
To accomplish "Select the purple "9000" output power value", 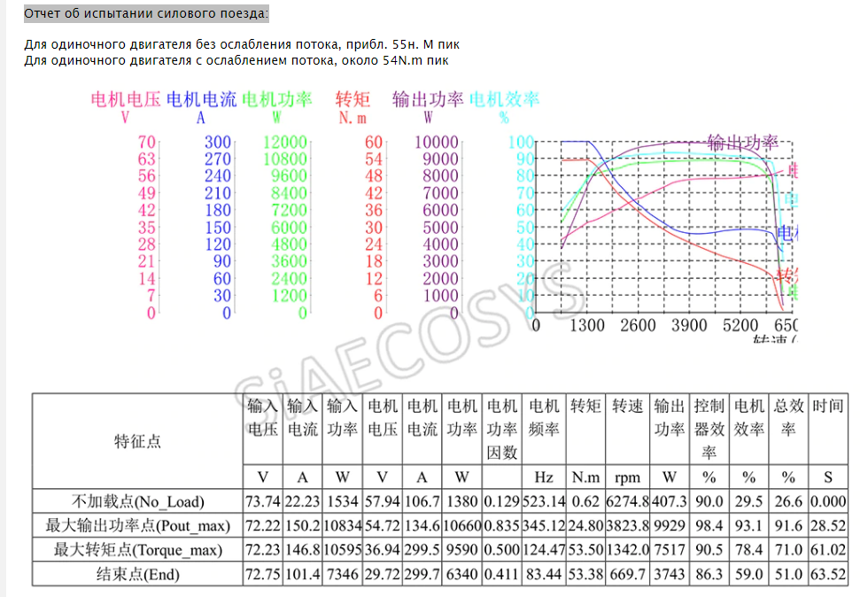I will coord(440,159).
